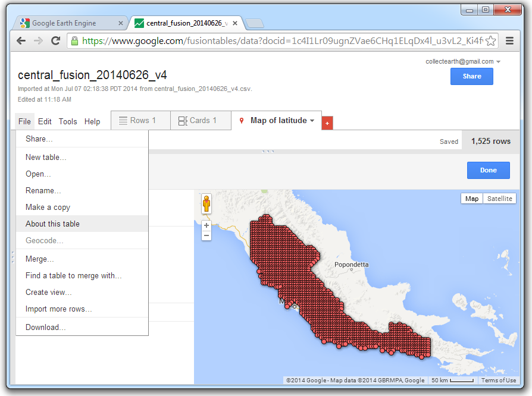Image resolution: width=532 pixels, height=396 pixels.
Task: Close the Google Earth Engine tab
Action: tap(120, 23)
